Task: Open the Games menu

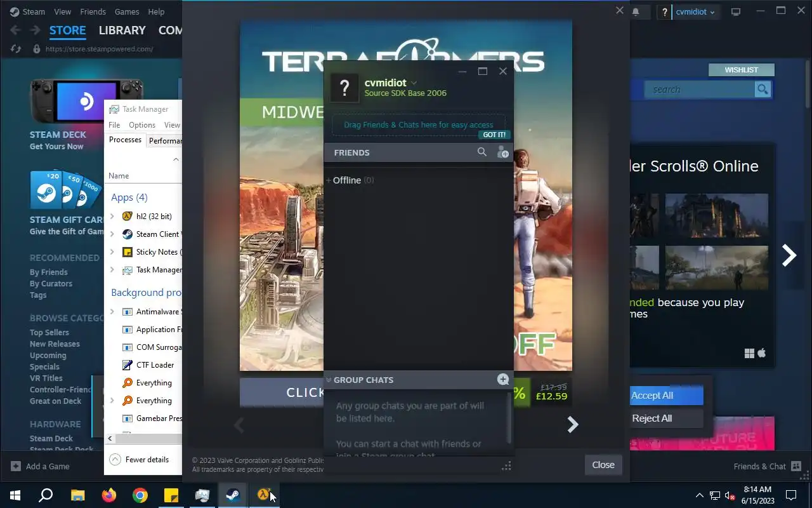Action: point(127,11)
